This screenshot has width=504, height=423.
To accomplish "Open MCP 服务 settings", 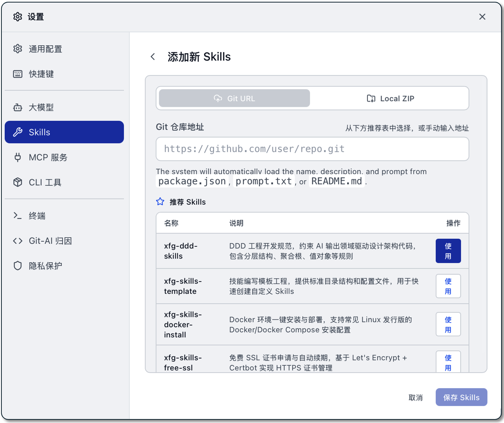I will (x=64, y=158).
